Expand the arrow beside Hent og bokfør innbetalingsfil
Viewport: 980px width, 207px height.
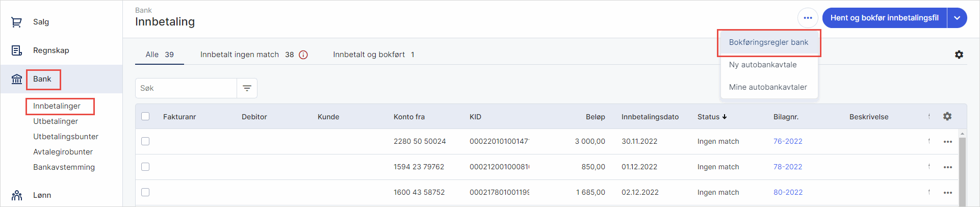pos(957,18)
